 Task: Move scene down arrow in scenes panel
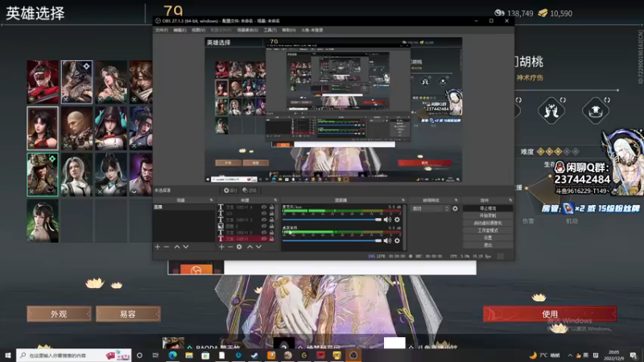pos(186,247)
